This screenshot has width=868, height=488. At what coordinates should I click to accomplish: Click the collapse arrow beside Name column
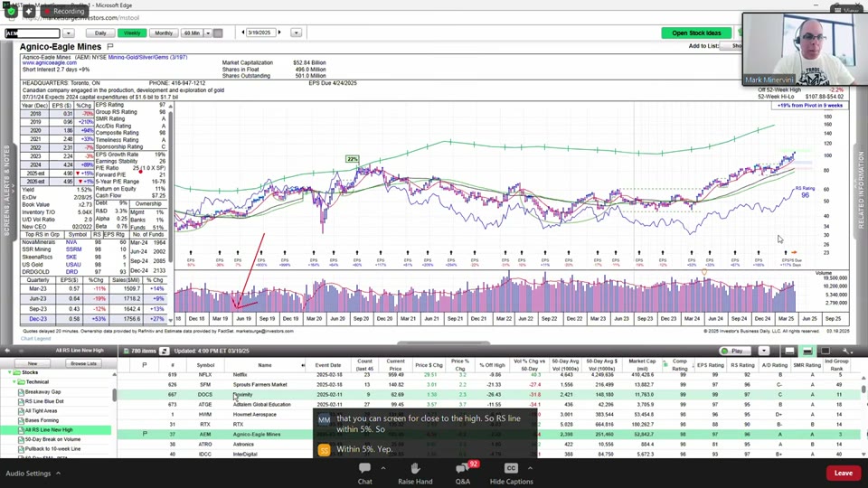coord(303,365)
